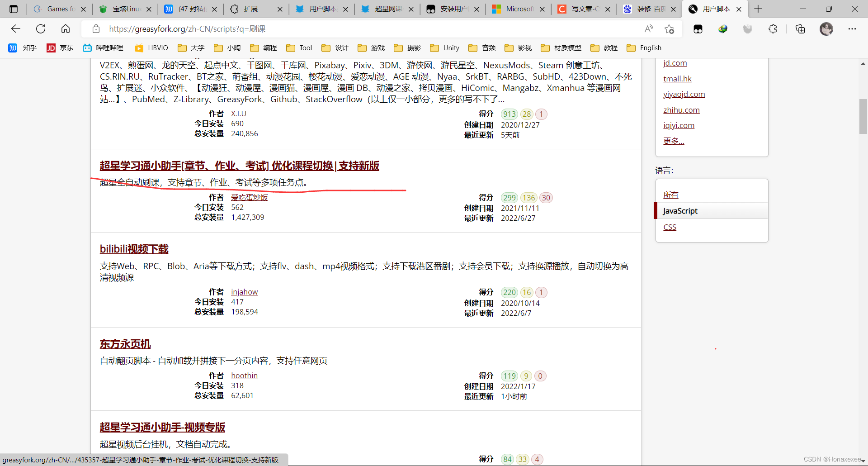The image size is (868, 466).
Task: Open the 摄影 bookmark folder
Action: [x=407, y=48]
